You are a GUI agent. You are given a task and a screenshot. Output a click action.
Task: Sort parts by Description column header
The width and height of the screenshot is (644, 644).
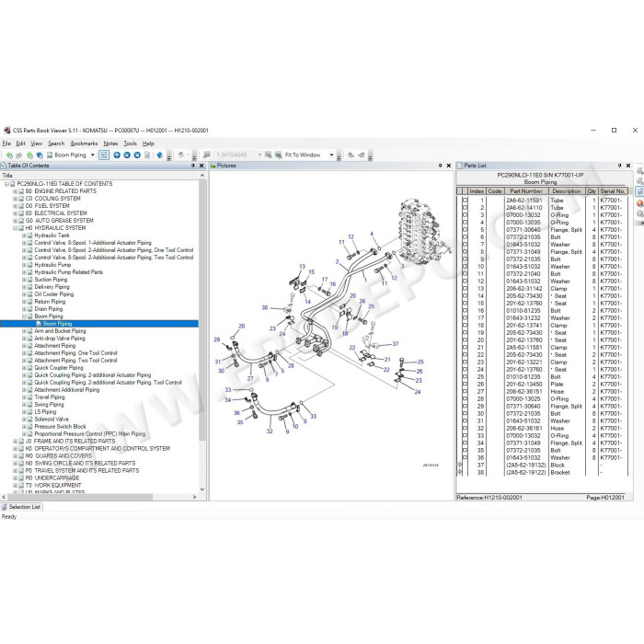click(x=567, y=191)
